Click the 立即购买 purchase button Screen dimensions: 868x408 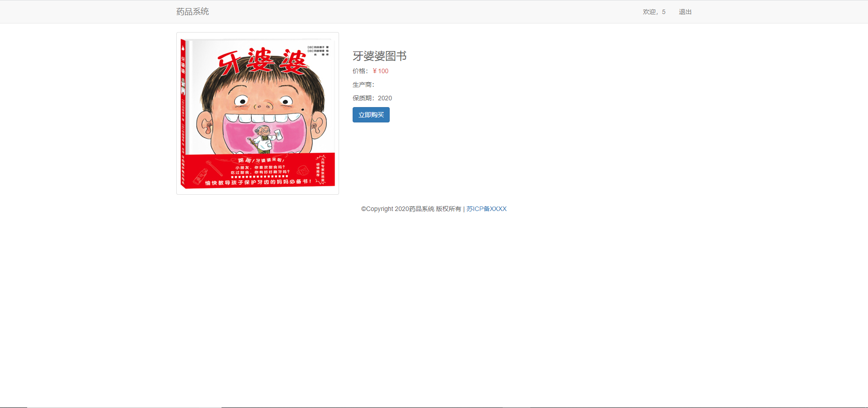point(371,114)
